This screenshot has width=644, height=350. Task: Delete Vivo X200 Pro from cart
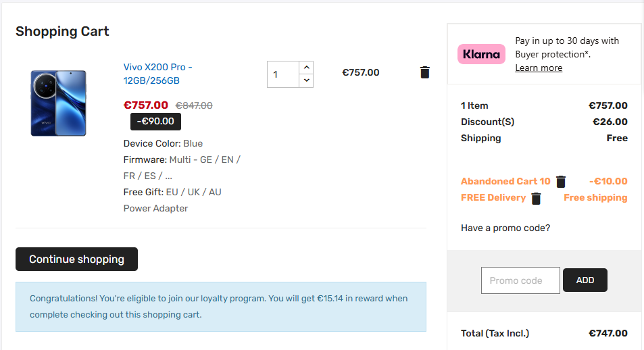click(x=424, y=72)
